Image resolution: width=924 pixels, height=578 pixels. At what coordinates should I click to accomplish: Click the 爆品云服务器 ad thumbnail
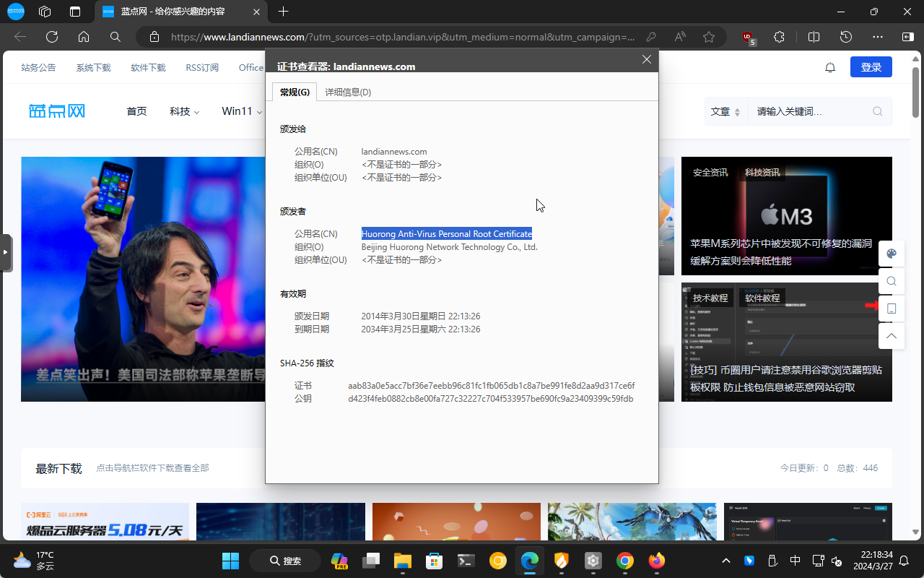105,522
